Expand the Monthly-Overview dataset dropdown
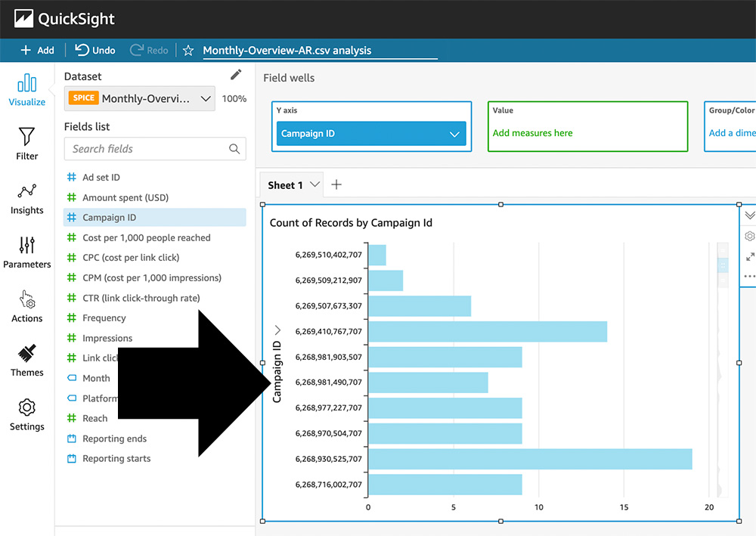This screenshot has width=756, height=536. (x=205, y=99)
